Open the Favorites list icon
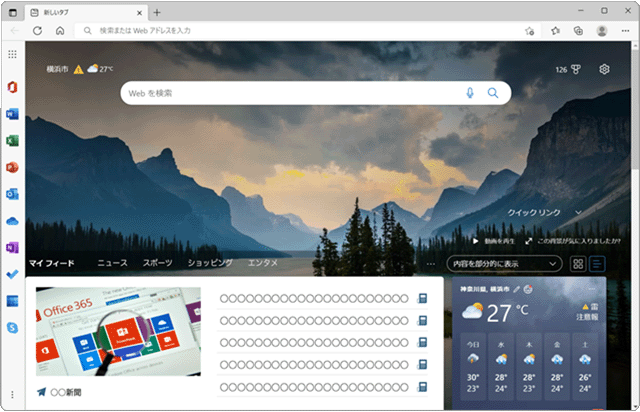Image resolution: width=640 pixels, height=412 pixels. pos(555,31)
